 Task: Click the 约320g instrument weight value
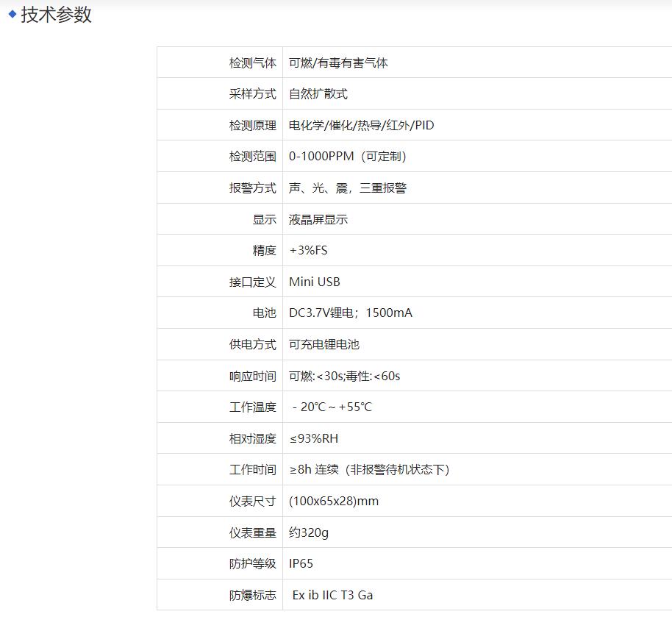pyautogui.click(x=308, y=532)
